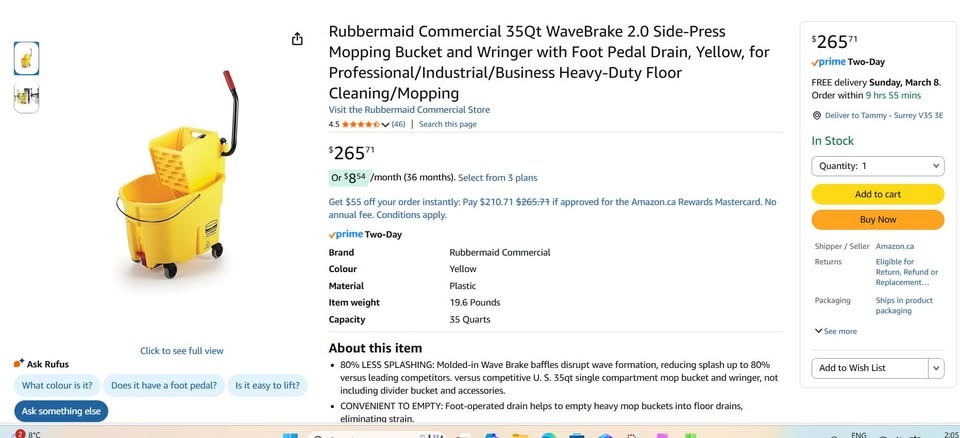This screenshot has height=438, width=960.
Task: Select the first yellow bucket thumbnail
Action: pos(27,58)
